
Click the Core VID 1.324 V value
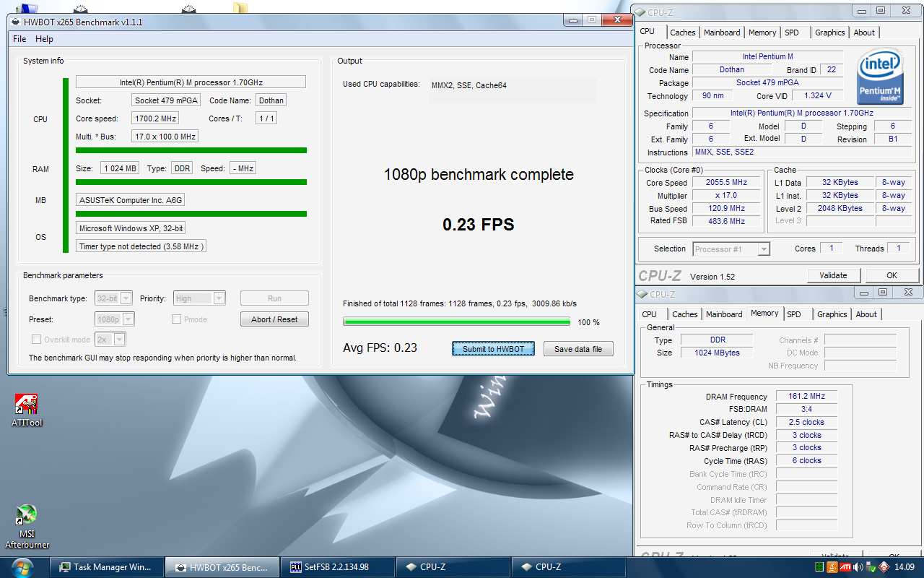818,95
